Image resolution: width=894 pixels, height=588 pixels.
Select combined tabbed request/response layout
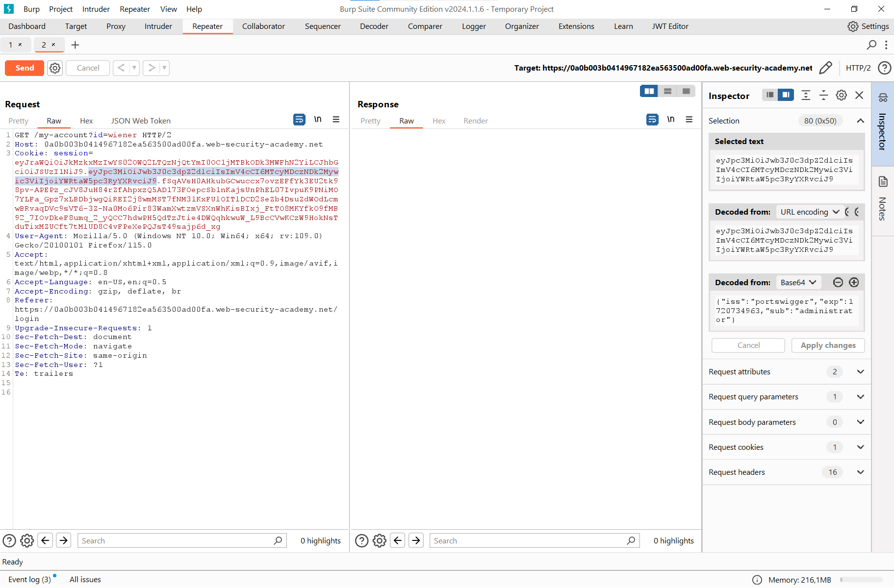(686, 91)
